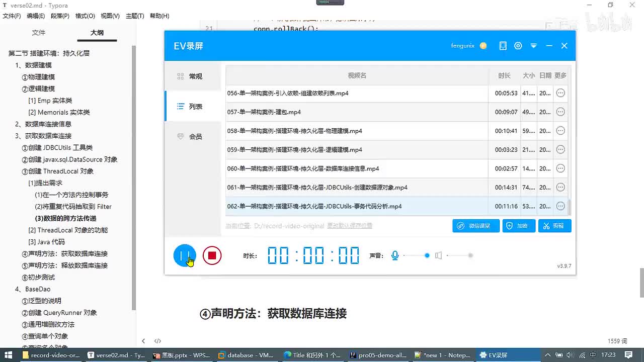The height and width of the screenshot is (362, 644).
Task: Open the 格式(O) menu in Typora
Action: tap(85, 16)
